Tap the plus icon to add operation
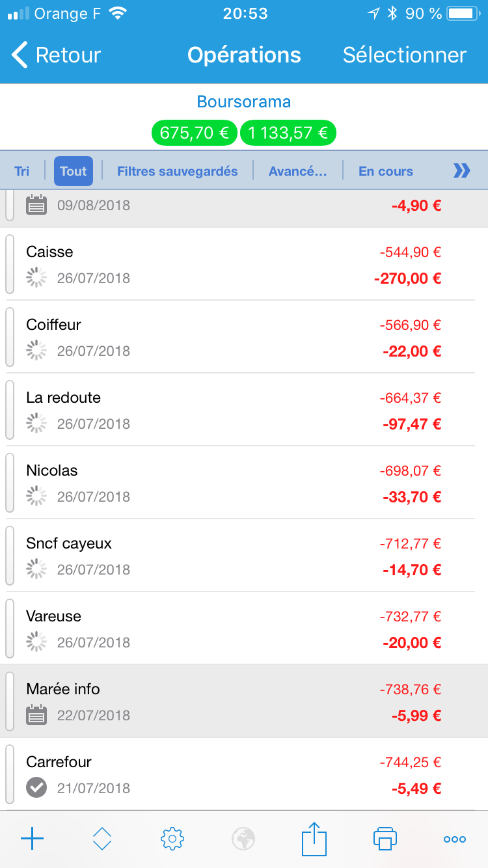488x868 pixels. 32,839
